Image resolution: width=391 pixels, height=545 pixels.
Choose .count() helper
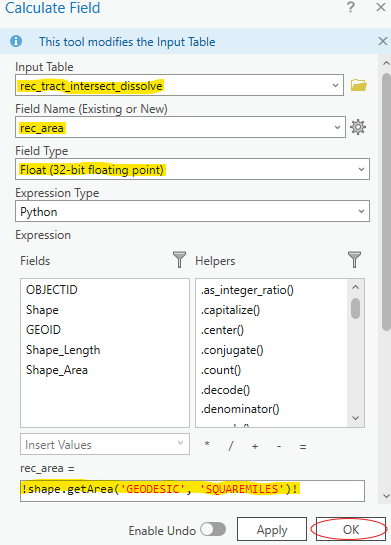click(221, 370)
